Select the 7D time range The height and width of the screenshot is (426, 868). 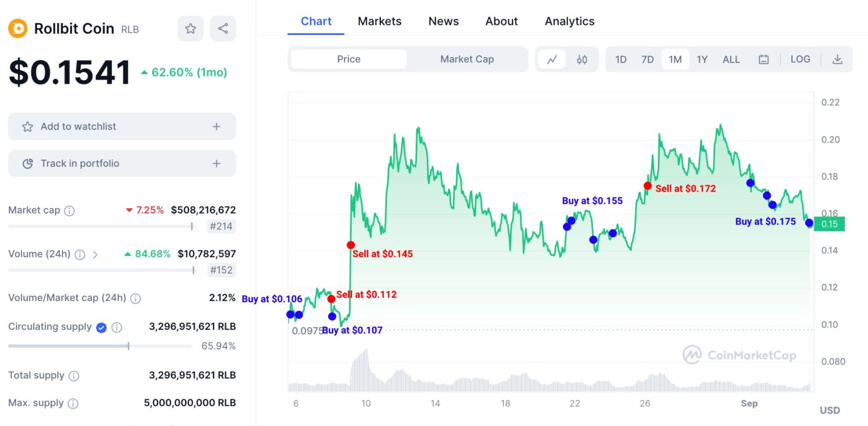click(647, 59)
